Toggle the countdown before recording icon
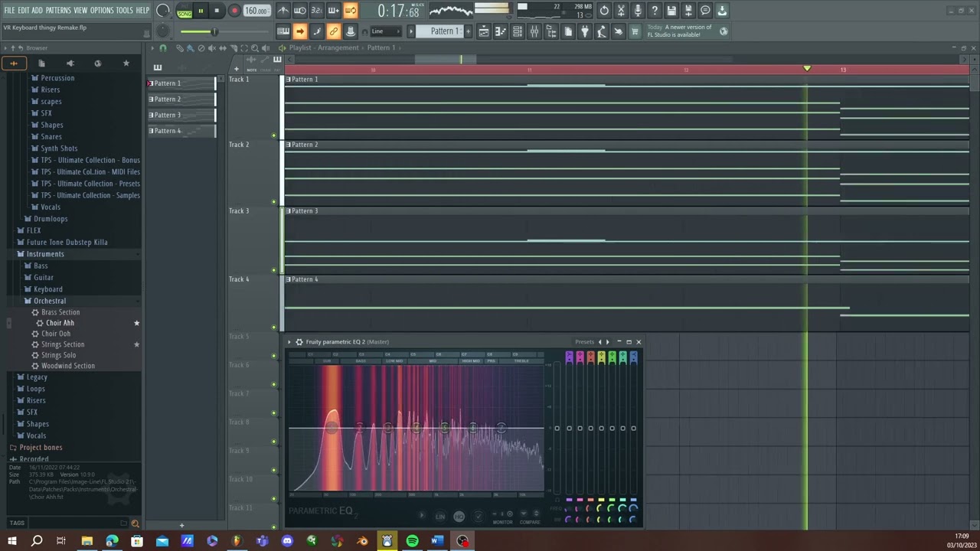This screenshot has width=980, height=551. point(317,11)
